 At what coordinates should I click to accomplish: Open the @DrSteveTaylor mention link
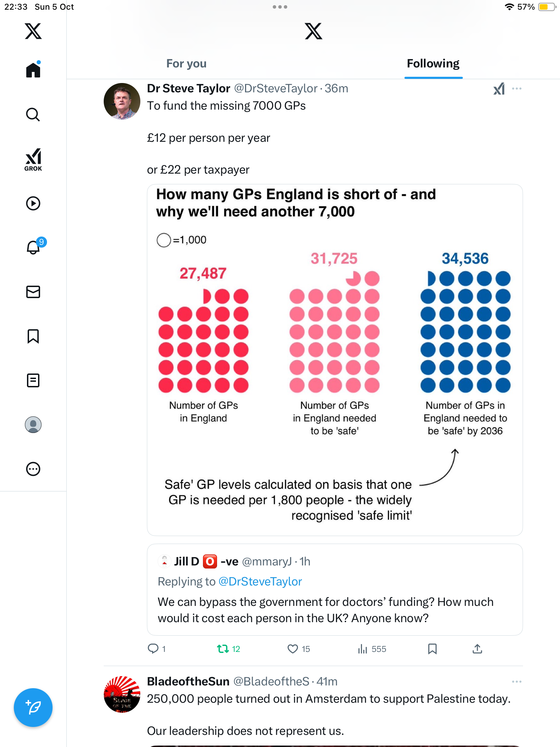(x=260, y=582)
